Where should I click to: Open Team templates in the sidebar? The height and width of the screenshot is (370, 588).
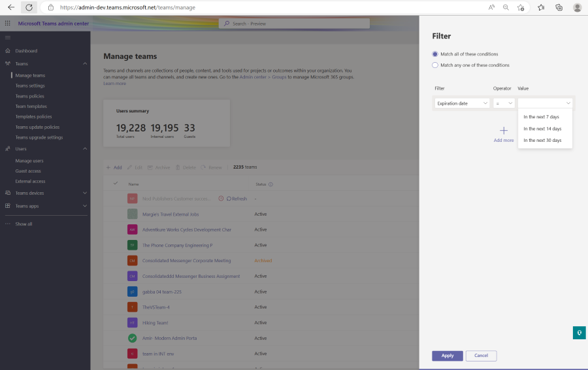(x=31, y=106)
